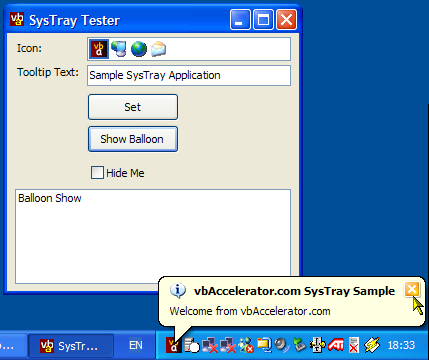Open the Winamp lightning bolt tray icon
This screenshot has width=429, height=360.
click(372, 345)
